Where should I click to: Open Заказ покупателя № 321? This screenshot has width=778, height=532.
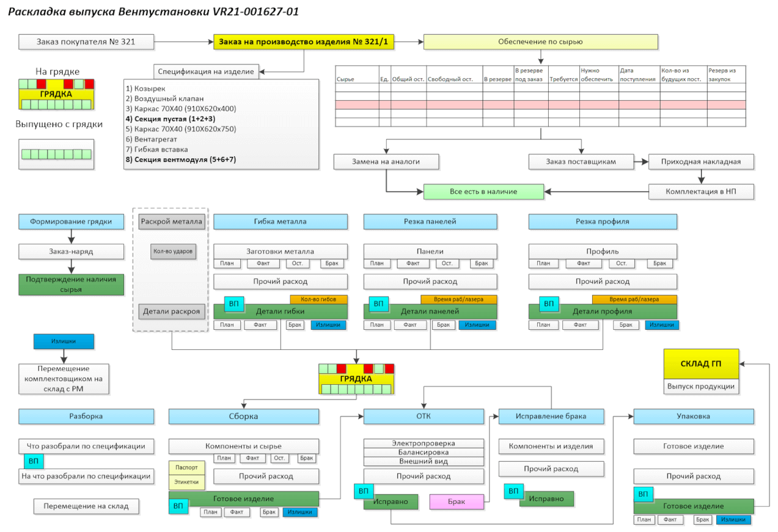click(86, 42)
